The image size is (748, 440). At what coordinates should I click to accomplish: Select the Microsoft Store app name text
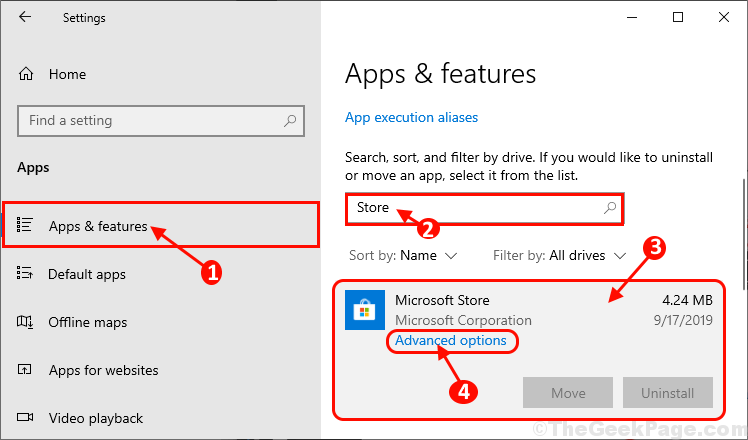(442, 300)
